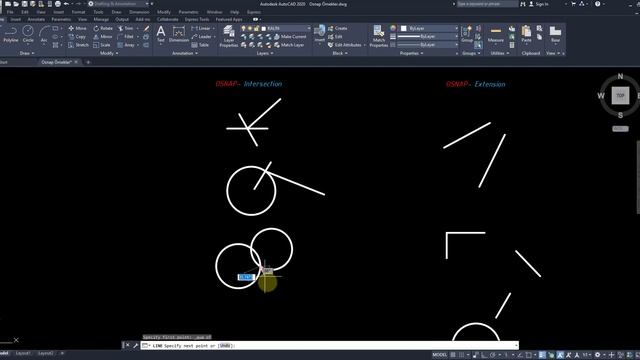The width and height of the screenshot is (640, 360).
Task: Open the layer name dropdown
Action: point(308,28)
